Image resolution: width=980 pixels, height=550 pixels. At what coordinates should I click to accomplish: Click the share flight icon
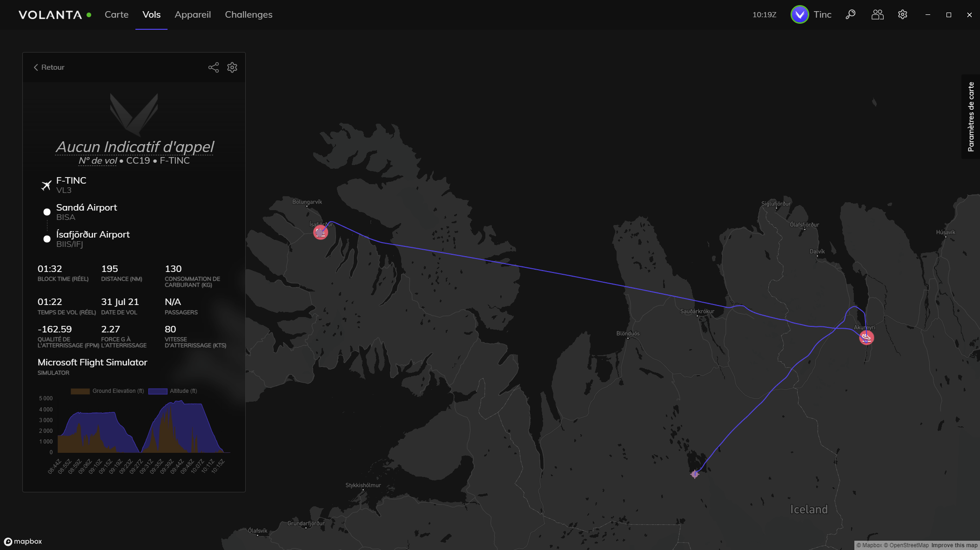(214, 67)
